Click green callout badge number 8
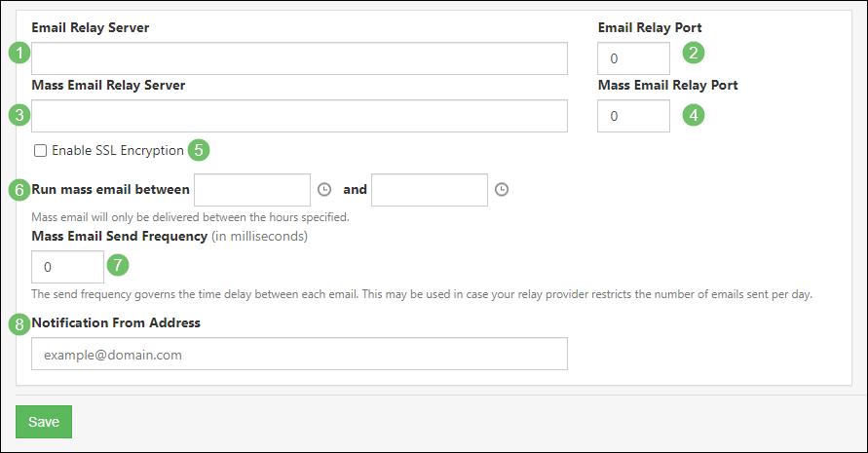Screen dimensions: 868x453 click(x=19, y=323)
